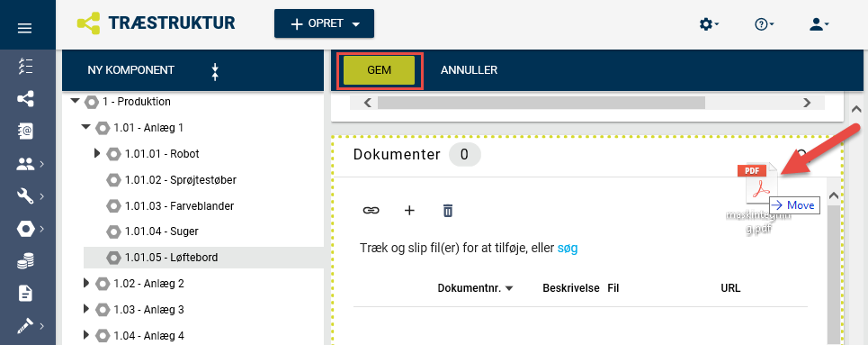
Task: Open the hamburger menu
Action: (25, 28)
